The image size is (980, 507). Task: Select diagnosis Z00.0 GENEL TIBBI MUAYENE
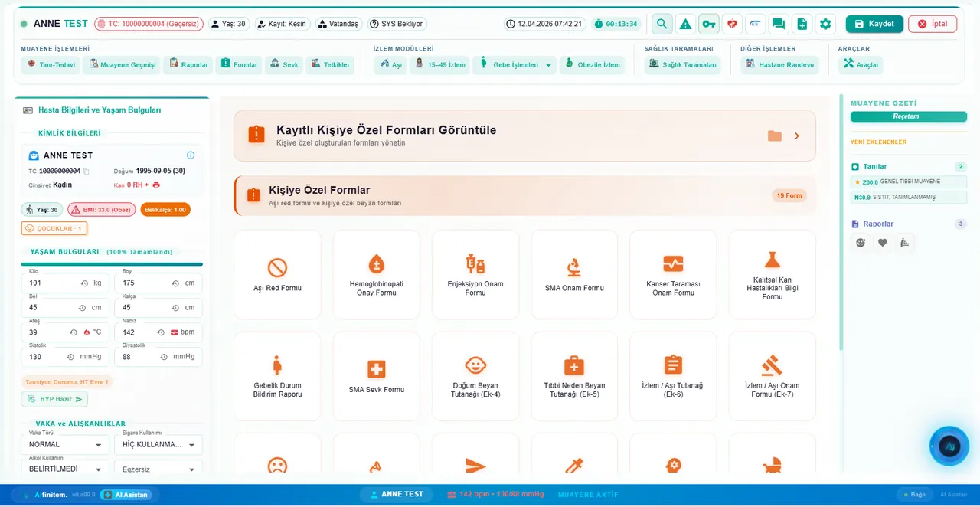point(909,182)
